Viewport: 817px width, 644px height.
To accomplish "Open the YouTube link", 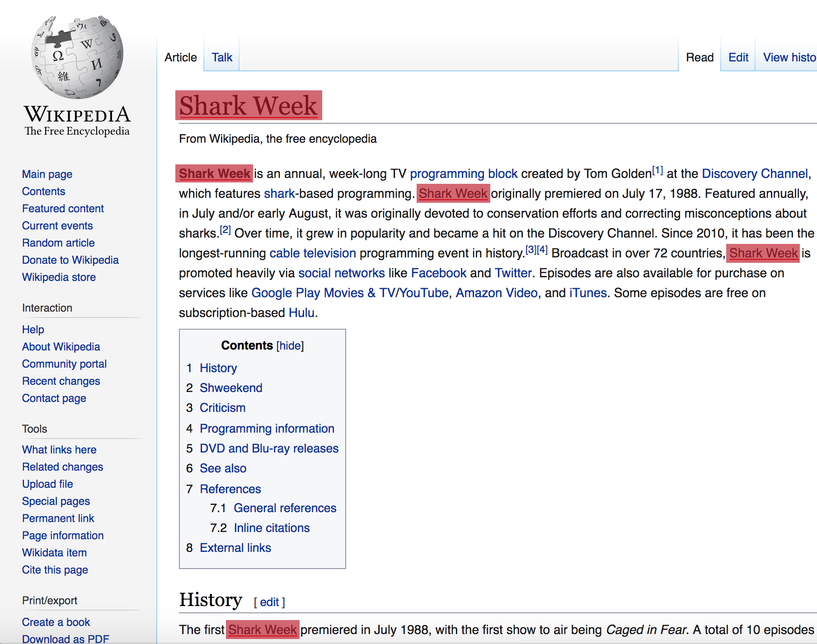I will (424, 293).
